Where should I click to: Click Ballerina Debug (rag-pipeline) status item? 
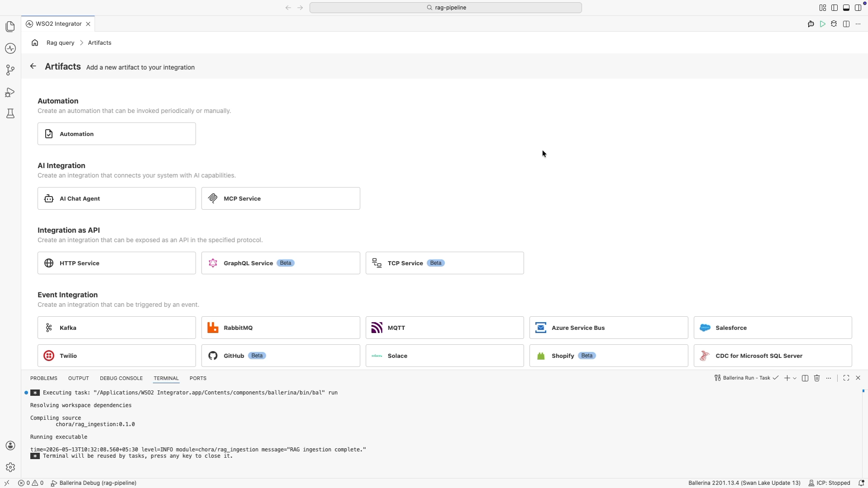[x=94, y=483]
